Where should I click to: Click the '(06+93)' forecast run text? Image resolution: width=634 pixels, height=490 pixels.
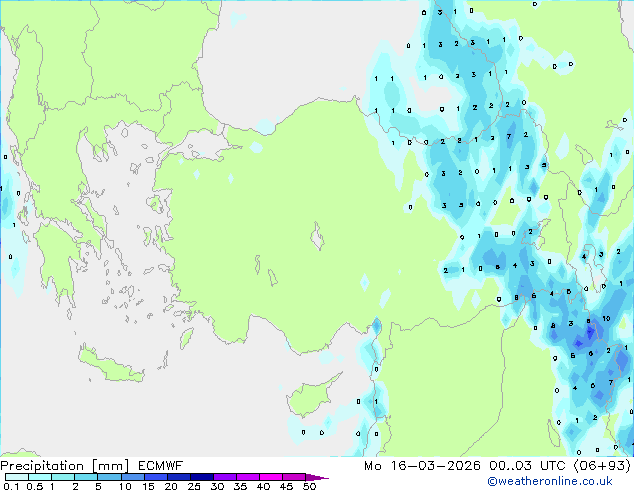(x=602, y=466)
